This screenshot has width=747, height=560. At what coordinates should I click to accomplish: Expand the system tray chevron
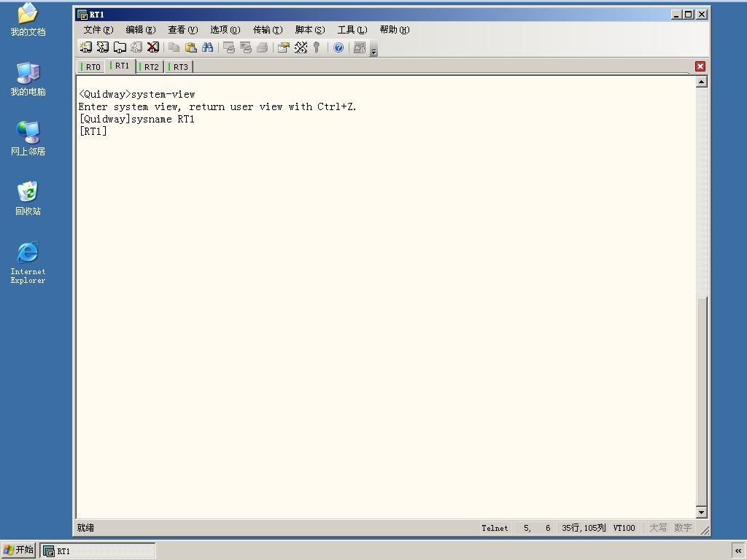pyautogui.click(x=738, y=551)
